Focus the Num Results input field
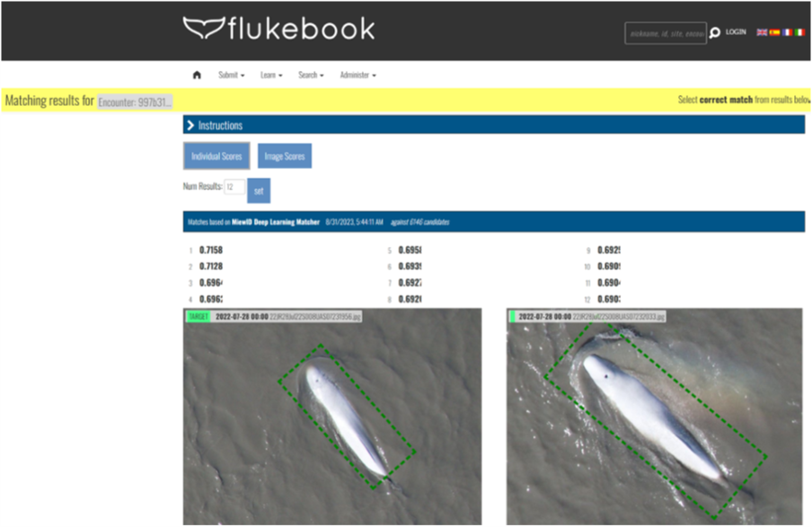812x527 pixels. tap(234, 188)
